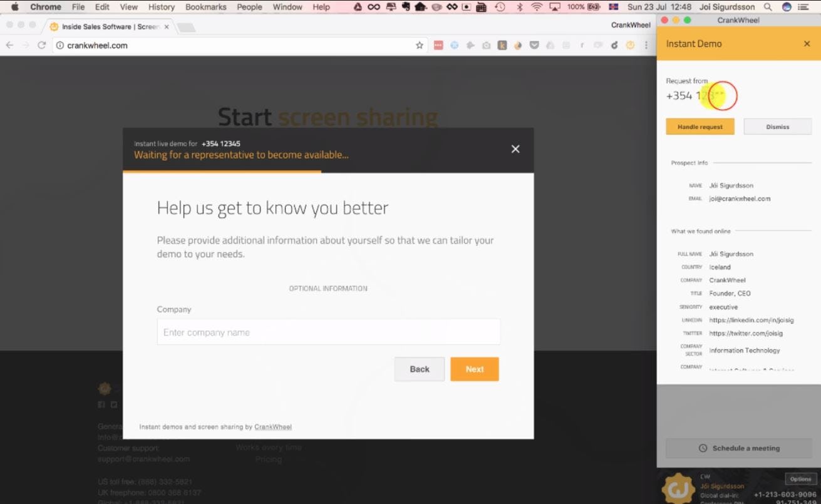Click the CrankWheel gear logo at bottom right
821x504 pixels.
pos(678,488)
